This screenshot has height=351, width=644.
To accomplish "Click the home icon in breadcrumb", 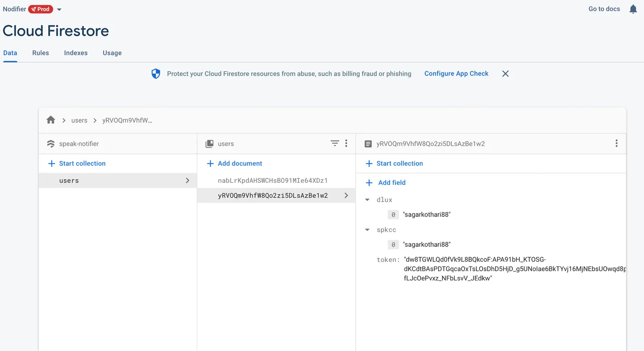I will pos(50,120).
